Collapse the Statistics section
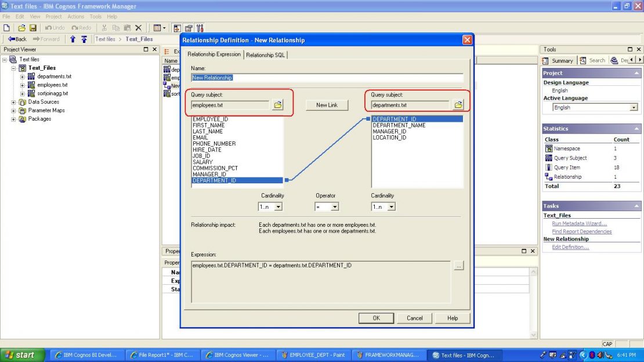Screen dimensions: 644x362 [x=636, y=129]
